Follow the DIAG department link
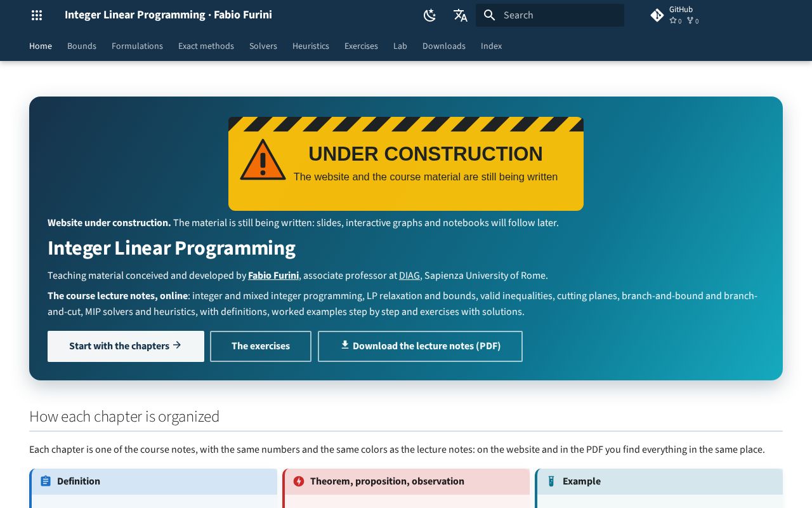This screenshot has height=508, width=812. click(x=409, y=276)
